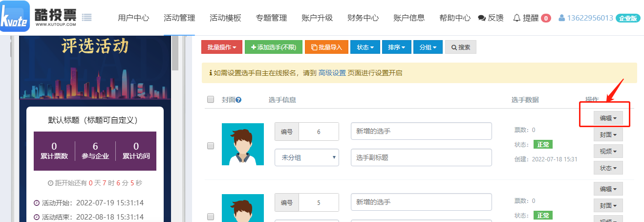Expand the 封面 dropdown for contestant 5
Image resolution: width=644 pixels, height=222 pixels.
[x=608, y=205]
